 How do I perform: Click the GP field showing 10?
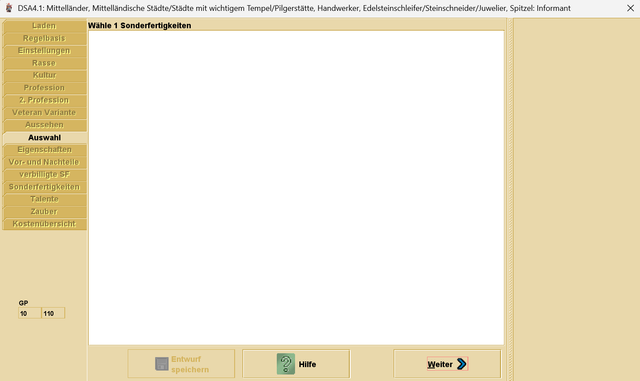point(29,313)
